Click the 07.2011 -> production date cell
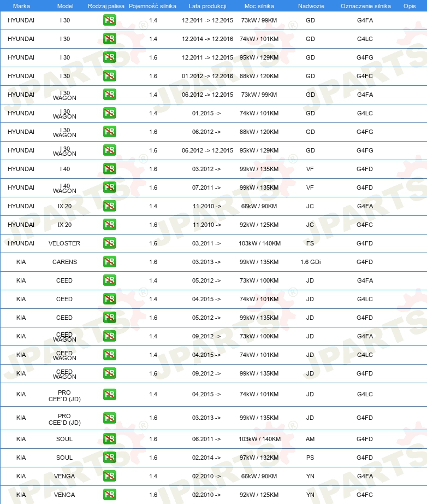 coord(206,187)
